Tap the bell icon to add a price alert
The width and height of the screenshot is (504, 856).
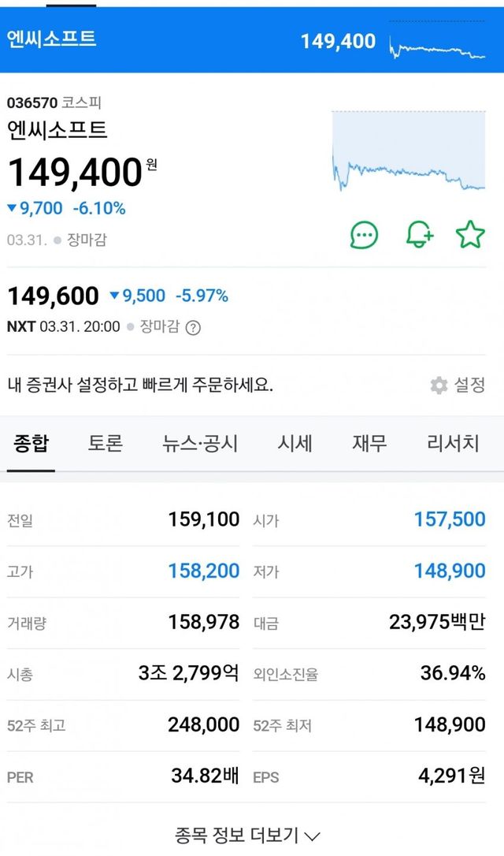(x=419, y=234)
